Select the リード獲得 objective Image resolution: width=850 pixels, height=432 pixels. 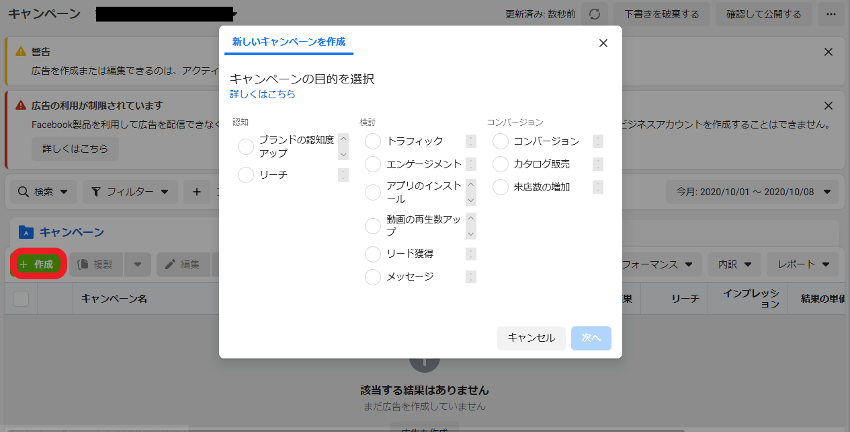click(x=373, y=254)
